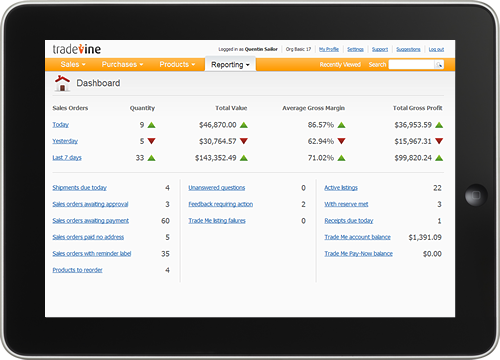Click red down arrow beside Yesterday quantity 5

click(x=152, y=141)
